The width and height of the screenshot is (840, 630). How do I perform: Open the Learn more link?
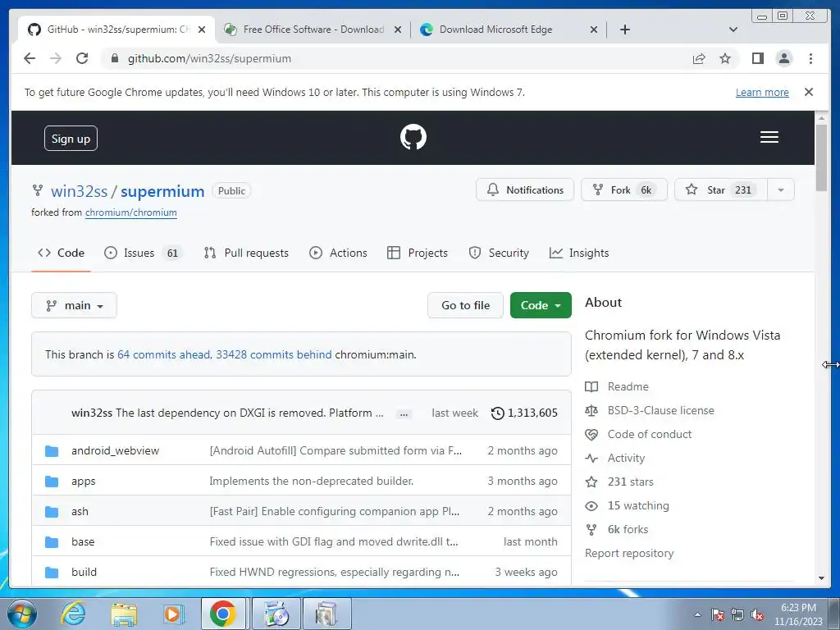[x=762, y=92]
